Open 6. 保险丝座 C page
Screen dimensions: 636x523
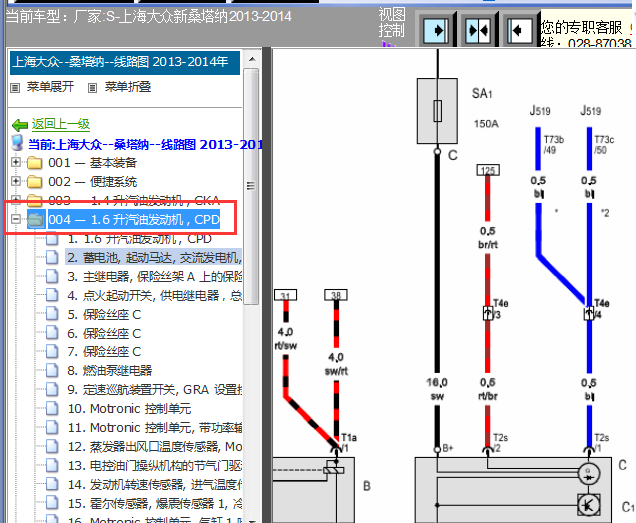click(104, 333)
